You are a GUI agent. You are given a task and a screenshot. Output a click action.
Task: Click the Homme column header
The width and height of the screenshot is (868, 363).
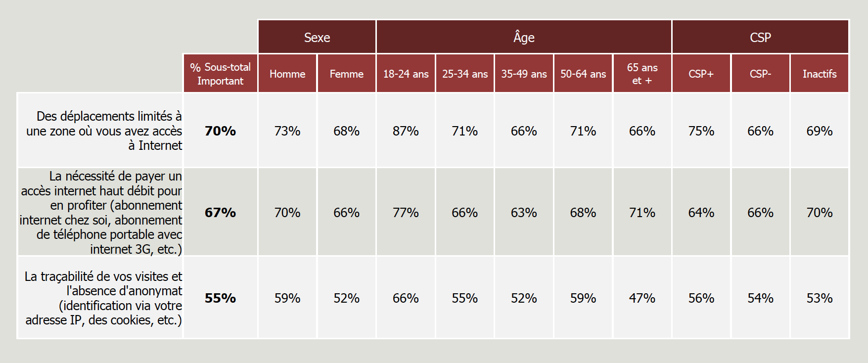click(x=287, y=74)
